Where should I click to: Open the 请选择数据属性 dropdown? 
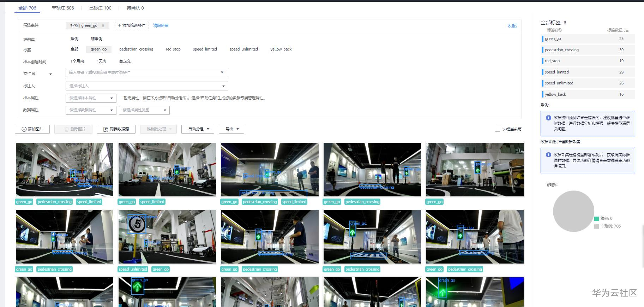pyautogui.click(x=91, y=110)
